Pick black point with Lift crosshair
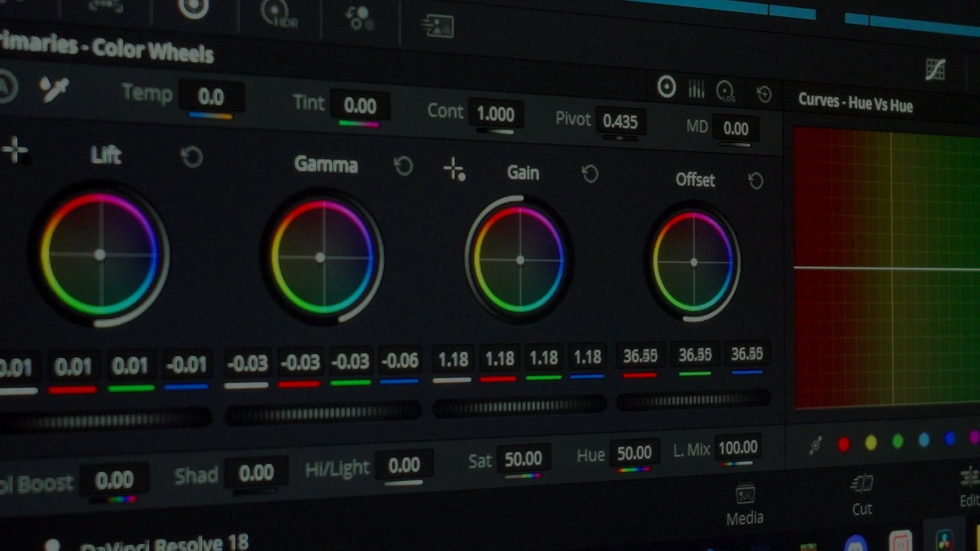The height and width of the screenshot is (551, 980). tap(15, 150)
